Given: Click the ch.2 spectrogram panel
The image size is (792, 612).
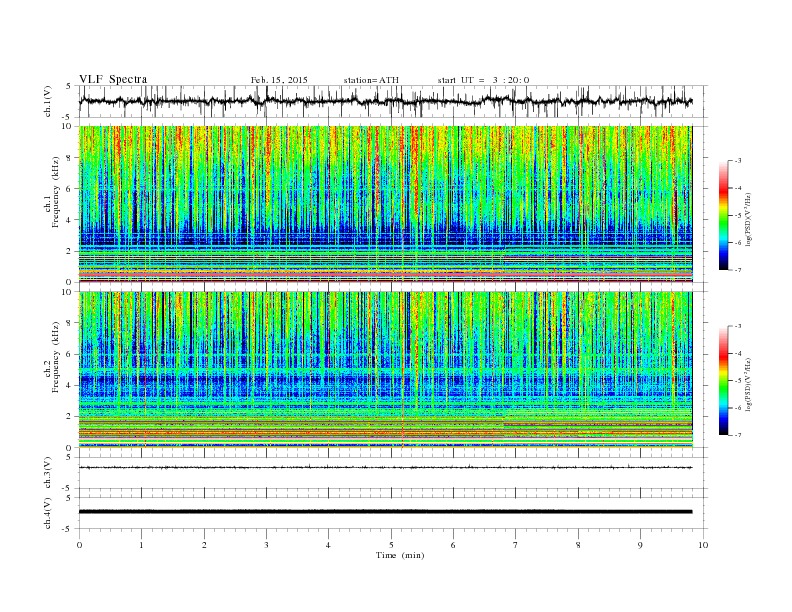Looking at the screenshot, I should coord(386,370).
